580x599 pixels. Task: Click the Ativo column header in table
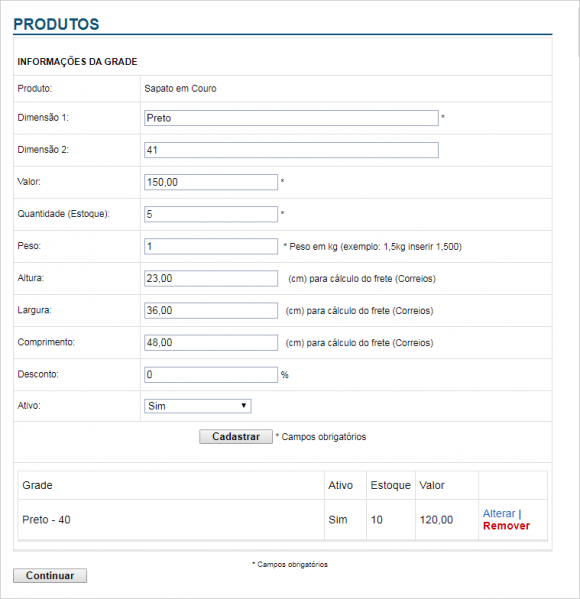pos(340,485)
